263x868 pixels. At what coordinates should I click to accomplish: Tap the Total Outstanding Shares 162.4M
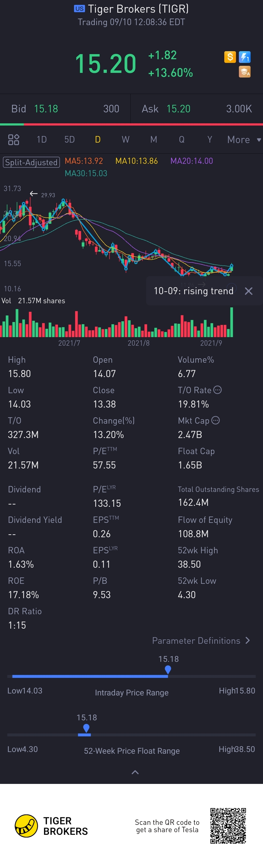pos(193,502)
